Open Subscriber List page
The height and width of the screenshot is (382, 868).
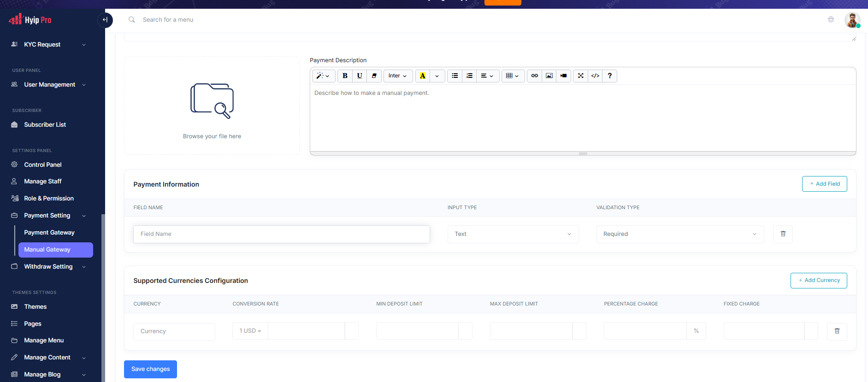(x=45, y=125)
